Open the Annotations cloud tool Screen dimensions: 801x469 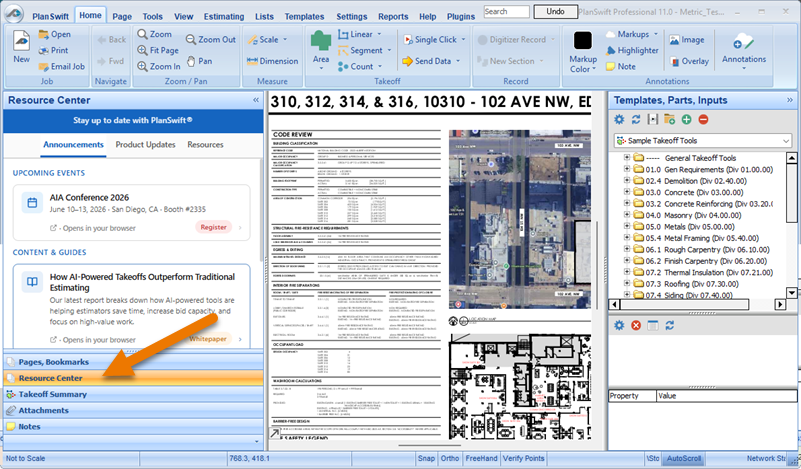coord(744,49)
